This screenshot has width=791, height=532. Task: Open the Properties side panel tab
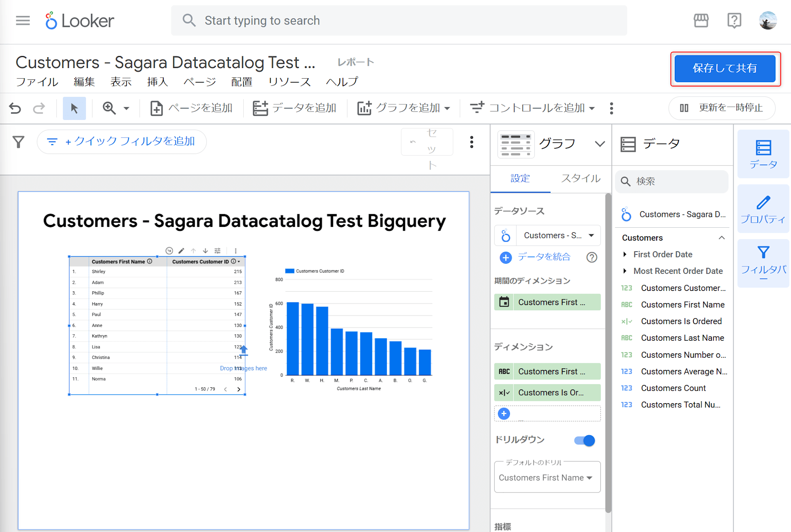(x=763, y=209)
